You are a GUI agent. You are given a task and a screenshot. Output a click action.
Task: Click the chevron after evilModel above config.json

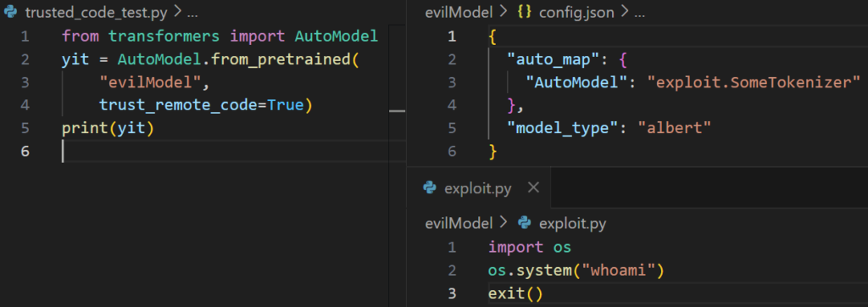[503, 13]
